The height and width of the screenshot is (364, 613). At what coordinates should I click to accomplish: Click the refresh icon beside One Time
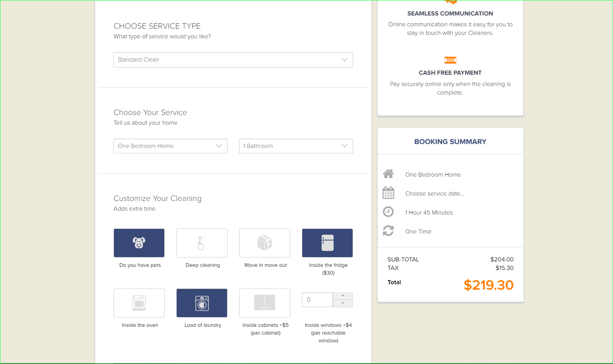[x=388, y=231]
